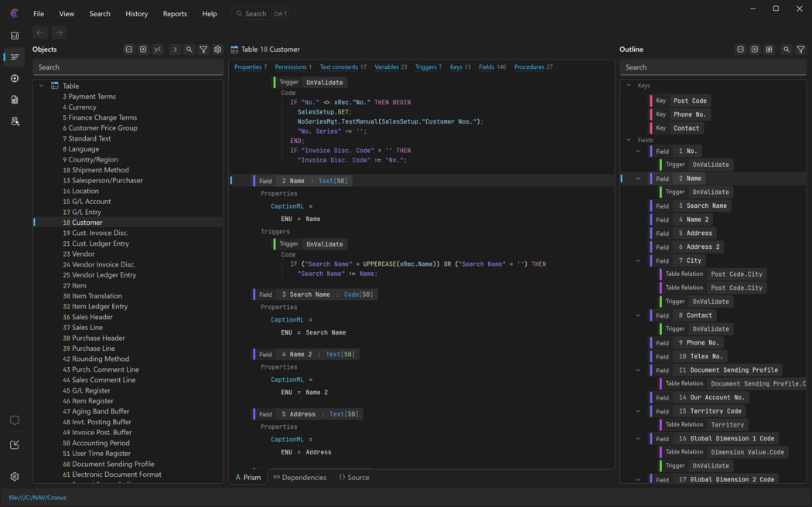812x507 pixels.
Task: Click the Outline panel search field
Action: coord(712,67)
